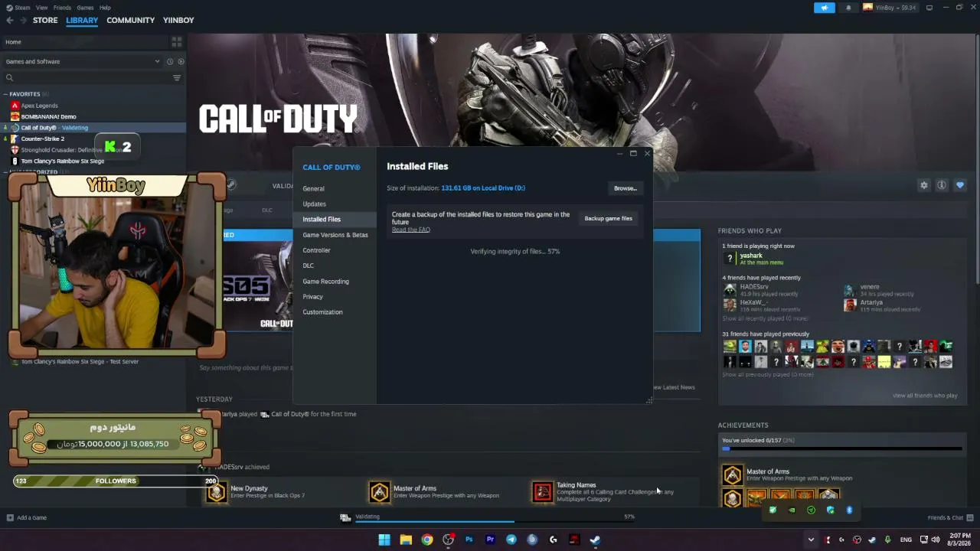980x551 pixels.
Task: Open the game info icon on Call of Duty page
Action: (x=942, y=185)
